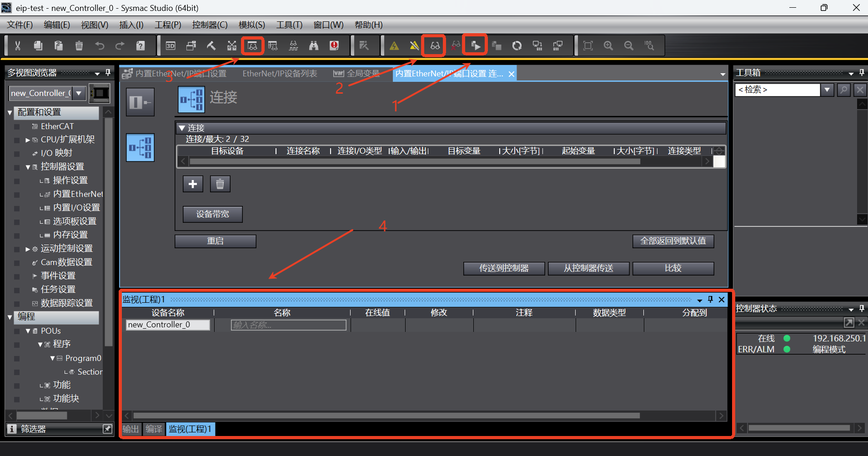Close the active 内置EtherNet/IP端口设置 tab
Viewport: 868px width, 456px height.
click(512, 74)
